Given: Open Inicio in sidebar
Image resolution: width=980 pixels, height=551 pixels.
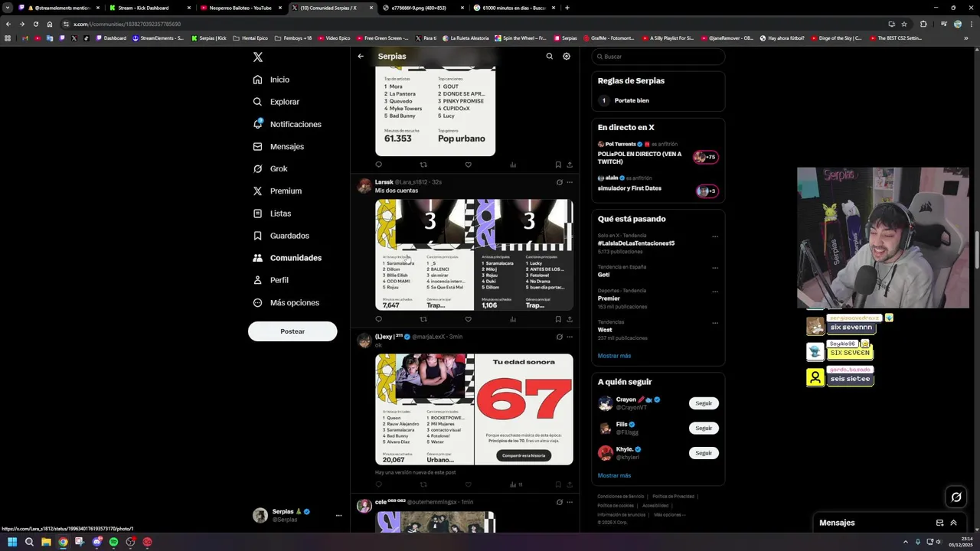Looking at the screenshot, I should 271,80.
